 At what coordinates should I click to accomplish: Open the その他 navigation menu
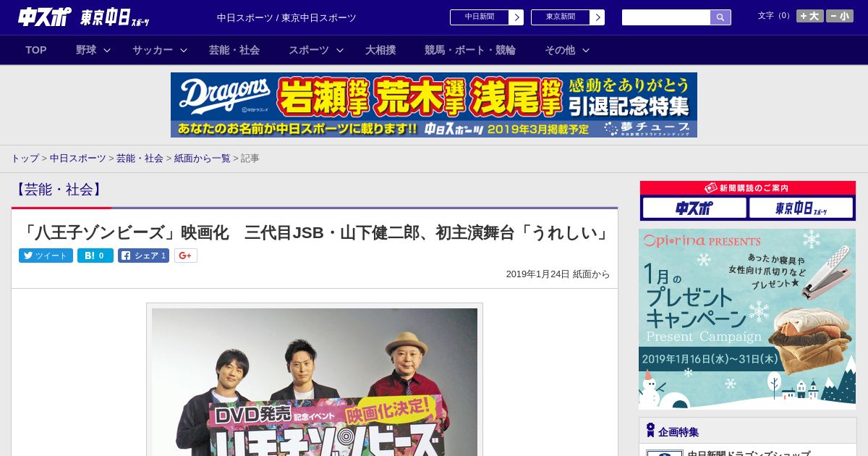[x=560, y=50]
